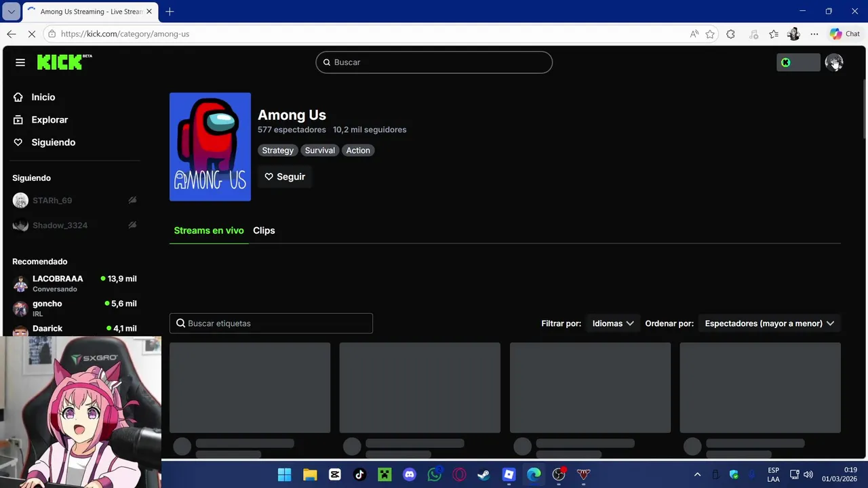The image size is (868, 488).
Task: Go back with browser back arrow
Action: tap(12, 34)
